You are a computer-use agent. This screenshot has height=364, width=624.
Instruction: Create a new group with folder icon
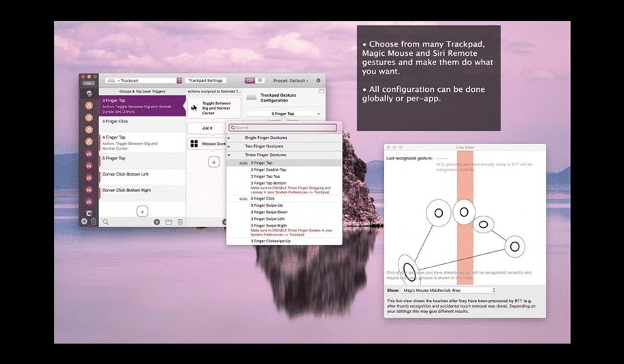(x=169, y=222)
